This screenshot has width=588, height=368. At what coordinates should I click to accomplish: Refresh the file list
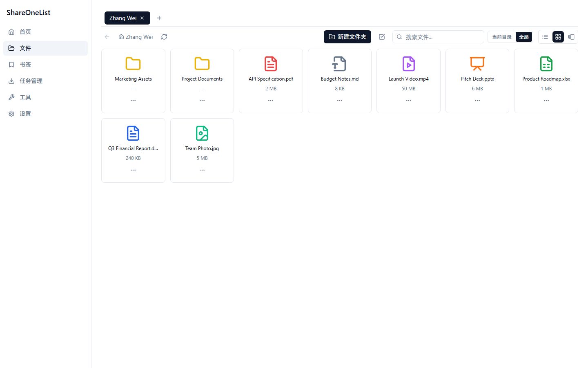164,37
